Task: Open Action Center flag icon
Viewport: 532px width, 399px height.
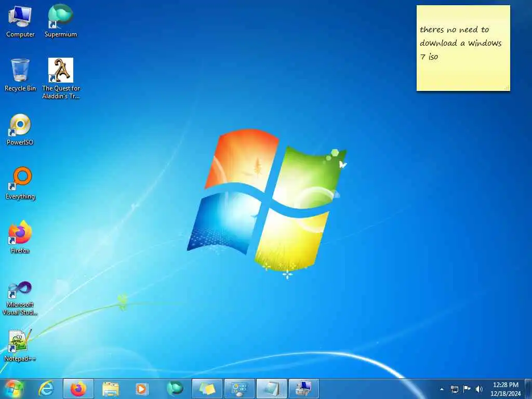Action: coord(467,389)
